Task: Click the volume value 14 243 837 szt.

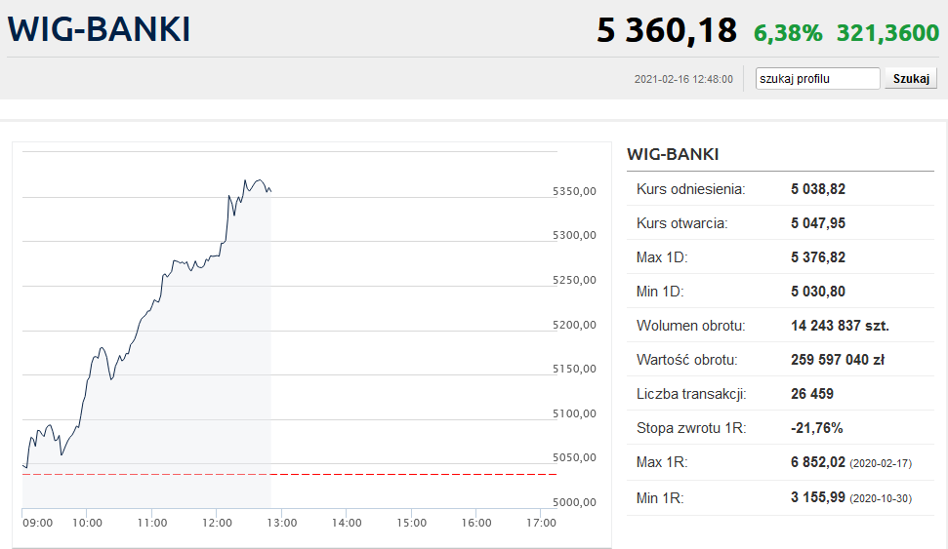Action: (x=840, y=326)
